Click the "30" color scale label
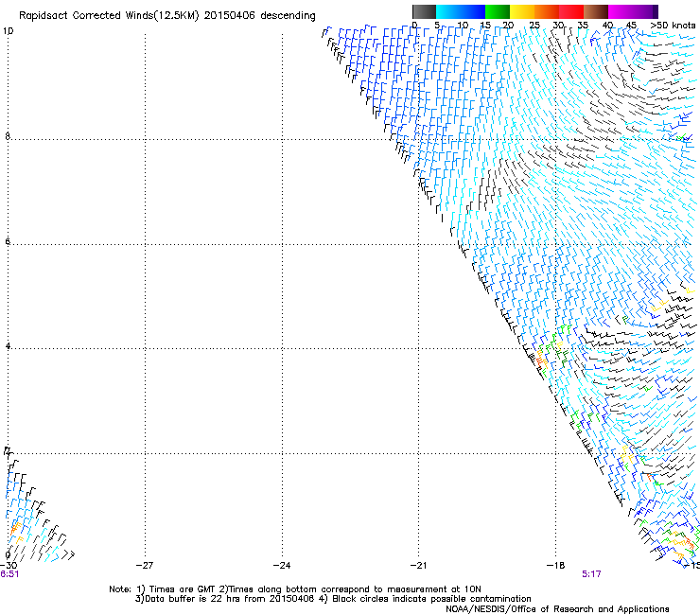The image size is (700, 615). (x=558, y=26)
